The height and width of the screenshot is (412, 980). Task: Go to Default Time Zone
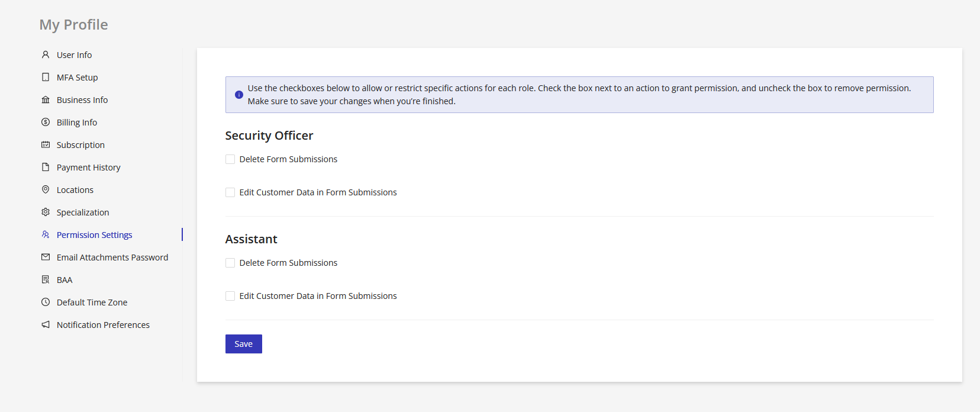click(x=92, y=302)
